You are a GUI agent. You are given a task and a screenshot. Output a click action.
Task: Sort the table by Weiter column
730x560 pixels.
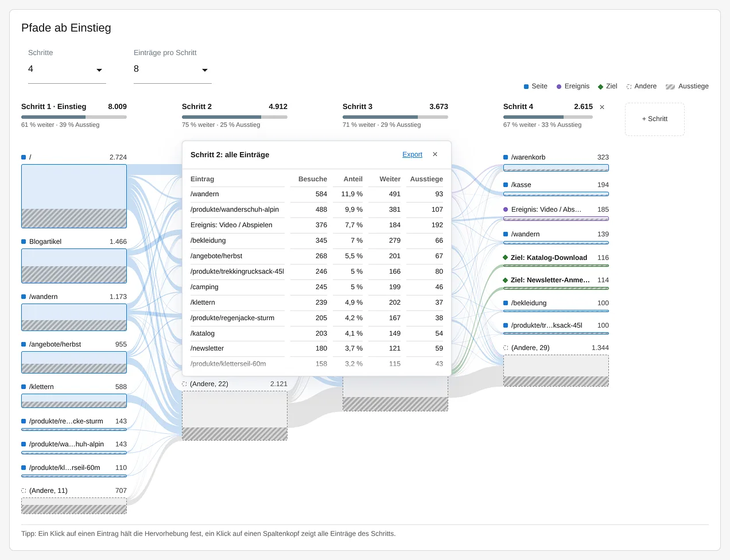[390, 179]
